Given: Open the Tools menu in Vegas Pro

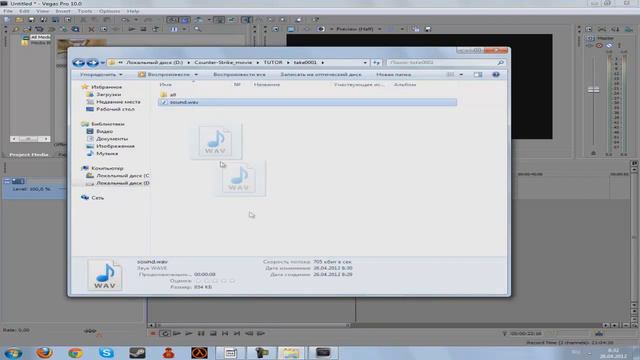Looking at the screenshot, I should 84,11.
